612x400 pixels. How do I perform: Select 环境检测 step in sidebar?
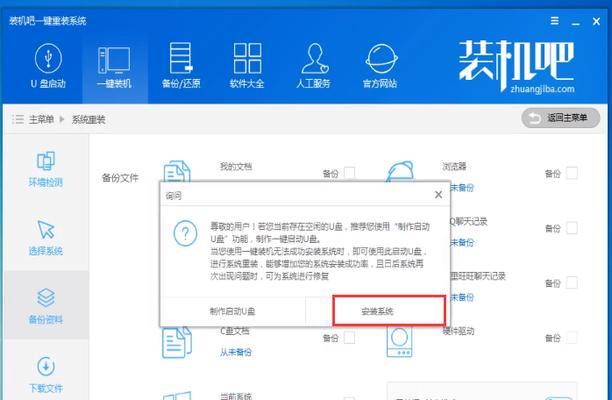(x=46, y=169)
